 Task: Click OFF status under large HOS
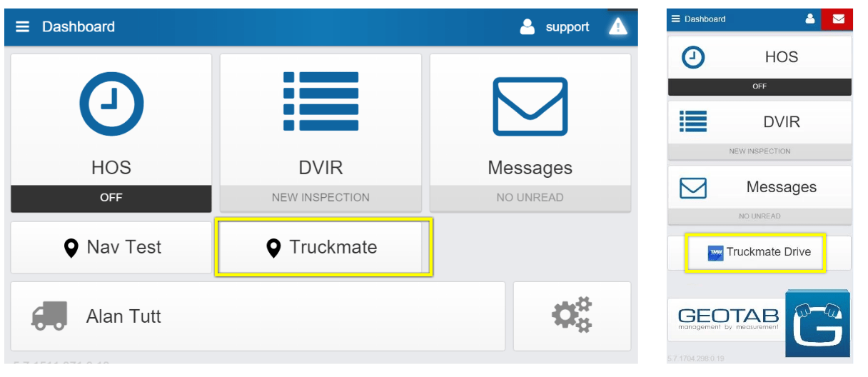point(111,198)
